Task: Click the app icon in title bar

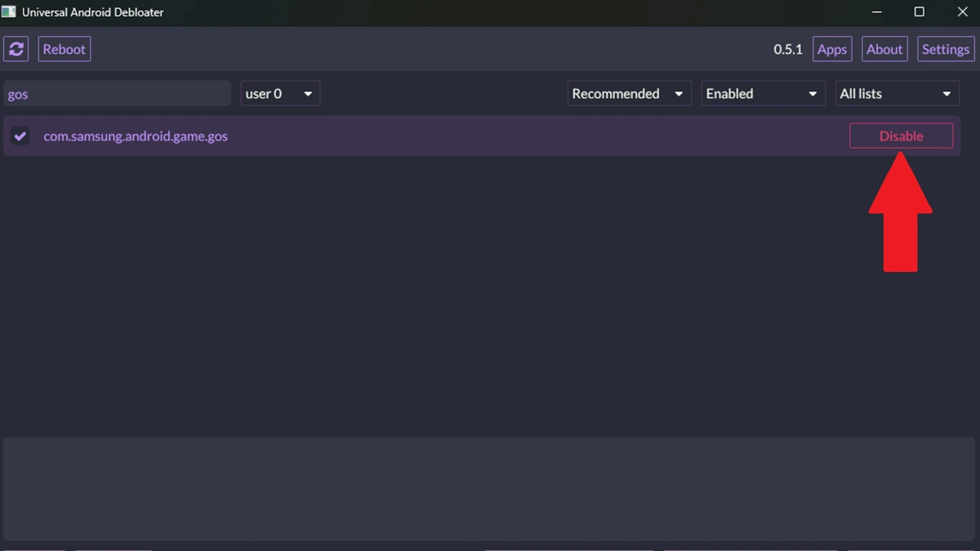Action: pos(9,12)
